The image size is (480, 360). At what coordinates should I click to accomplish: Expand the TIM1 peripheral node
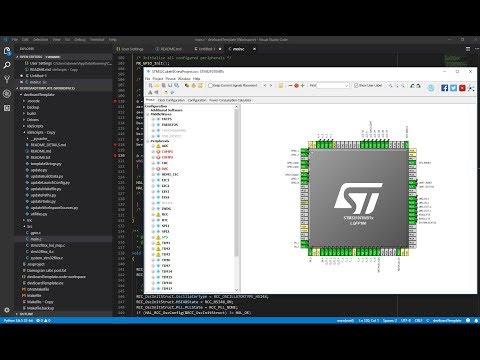point(153,243)
